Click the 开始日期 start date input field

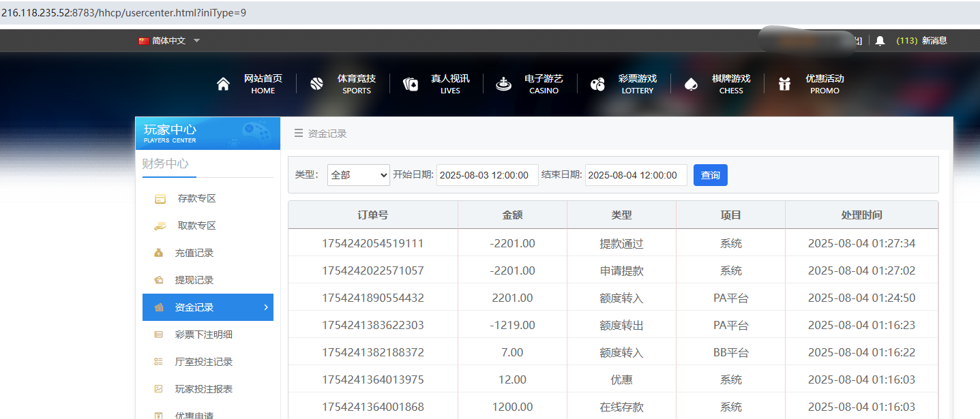pyautogui.click(x=487, y=175)
